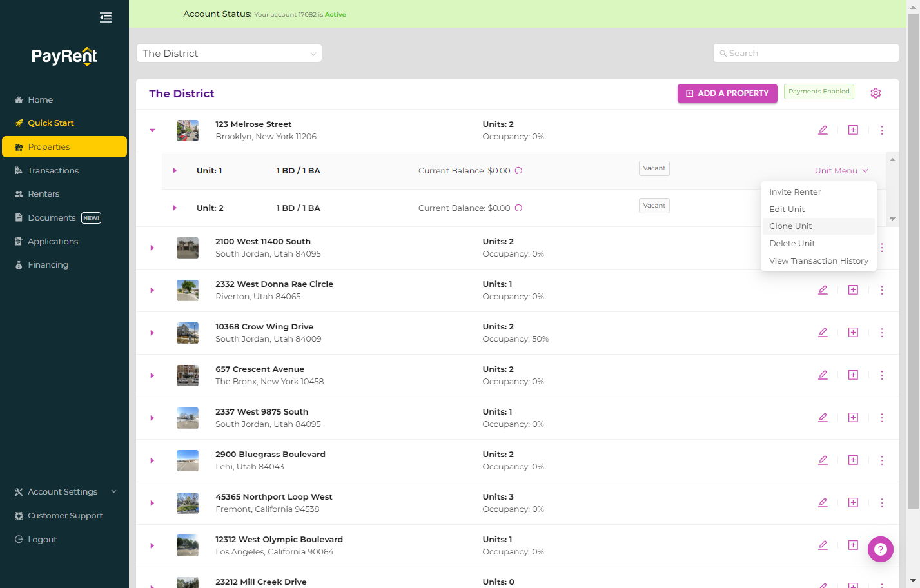Image resolution: width=920 pixels, height=588 pixels.
Task: Open more options for 657 Crescent Avenue
Action: [882, 375]
